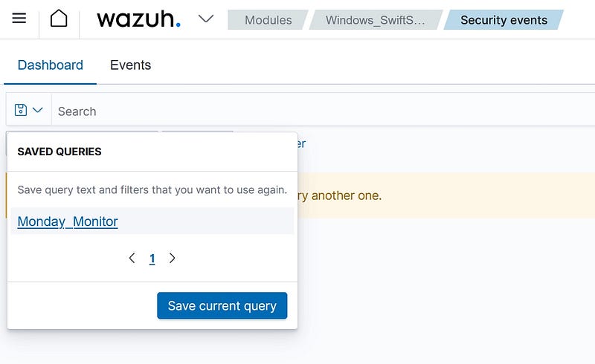Open the hamburger navigation menu
The image size is (595, 364).
19,19
